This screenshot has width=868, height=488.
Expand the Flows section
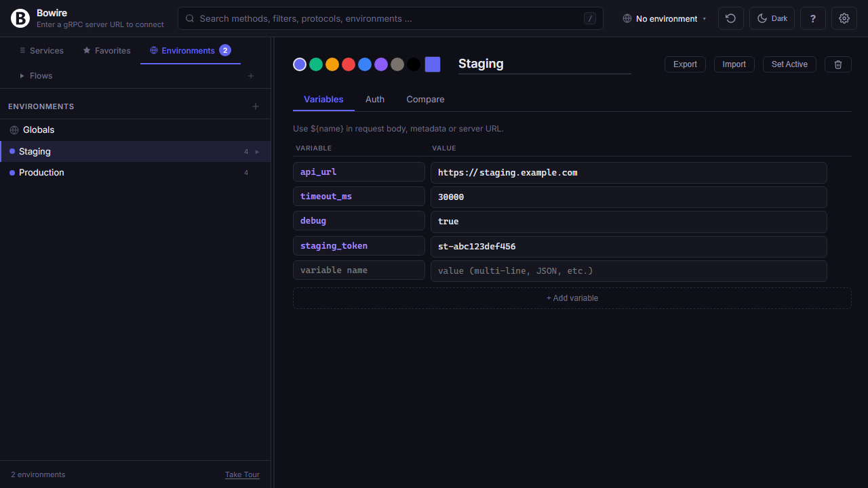pyautogui.click(x=22, y=76)
